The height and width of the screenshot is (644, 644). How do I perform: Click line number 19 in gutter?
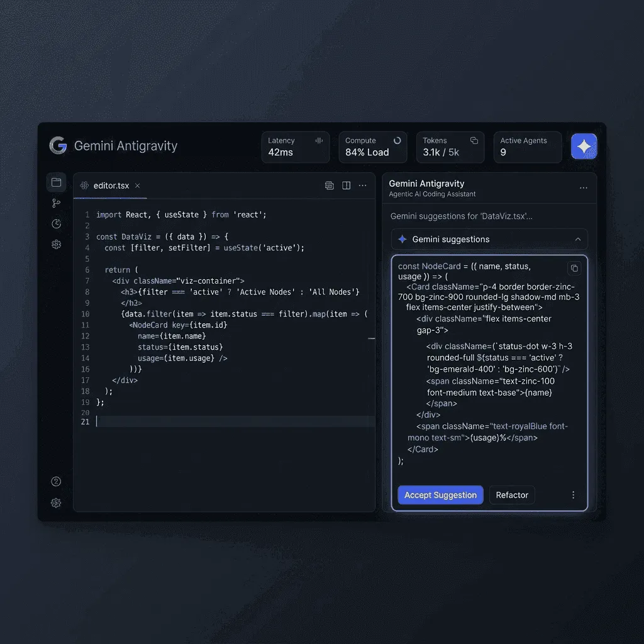85,402
